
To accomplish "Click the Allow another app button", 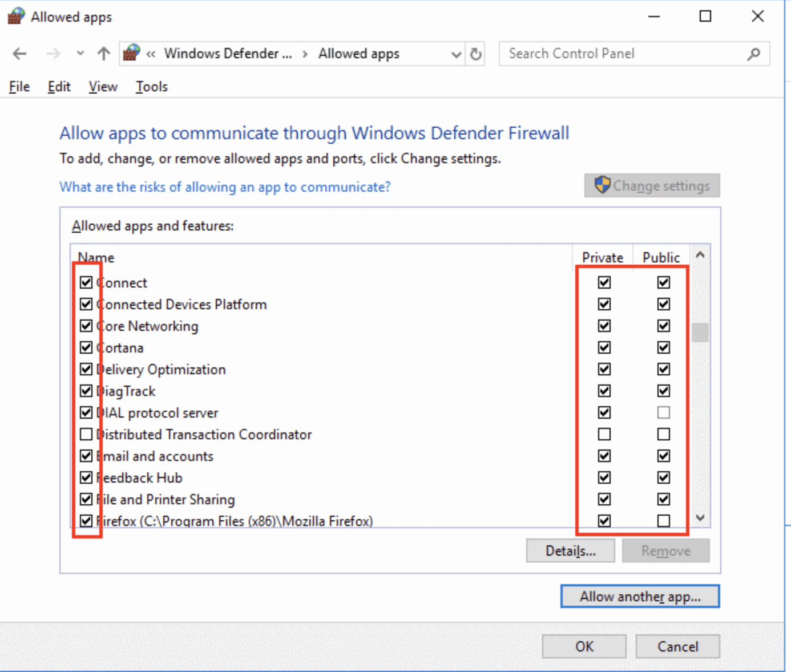I will pyautogui.click(x=640, y=596).
